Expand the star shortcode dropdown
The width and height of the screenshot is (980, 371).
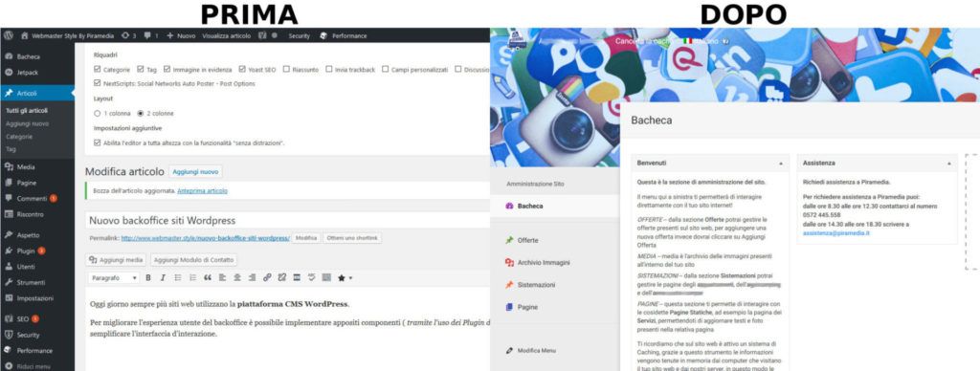point(345,277)
